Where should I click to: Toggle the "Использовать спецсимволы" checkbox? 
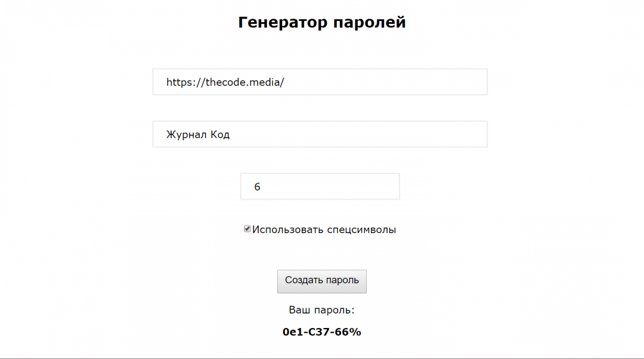[x=247, y=229]
